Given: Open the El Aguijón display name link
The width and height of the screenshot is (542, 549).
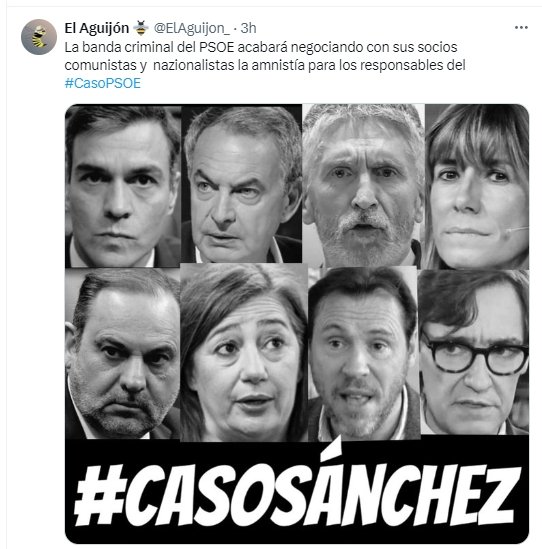Looking at the screenshot, I should coord(97,28).
